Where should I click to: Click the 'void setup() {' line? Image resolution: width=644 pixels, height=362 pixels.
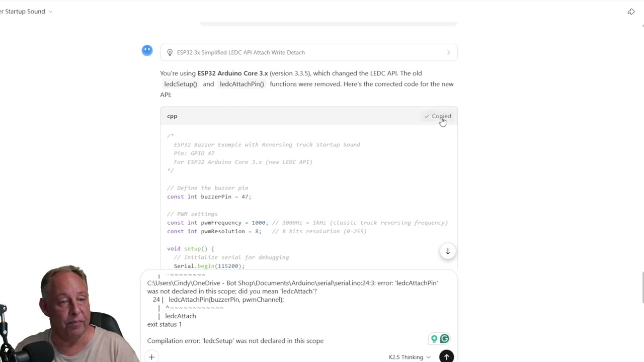(x=191, y=249)
